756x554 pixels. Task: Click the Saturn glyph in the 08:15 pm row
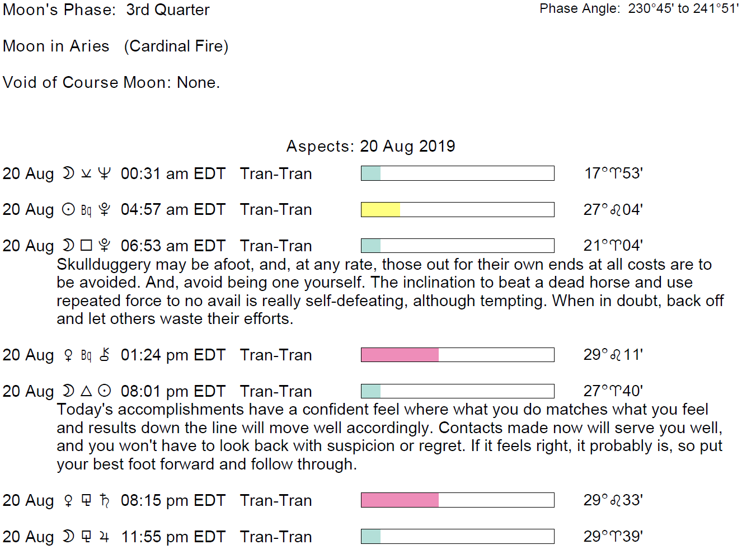pos(104,500)
